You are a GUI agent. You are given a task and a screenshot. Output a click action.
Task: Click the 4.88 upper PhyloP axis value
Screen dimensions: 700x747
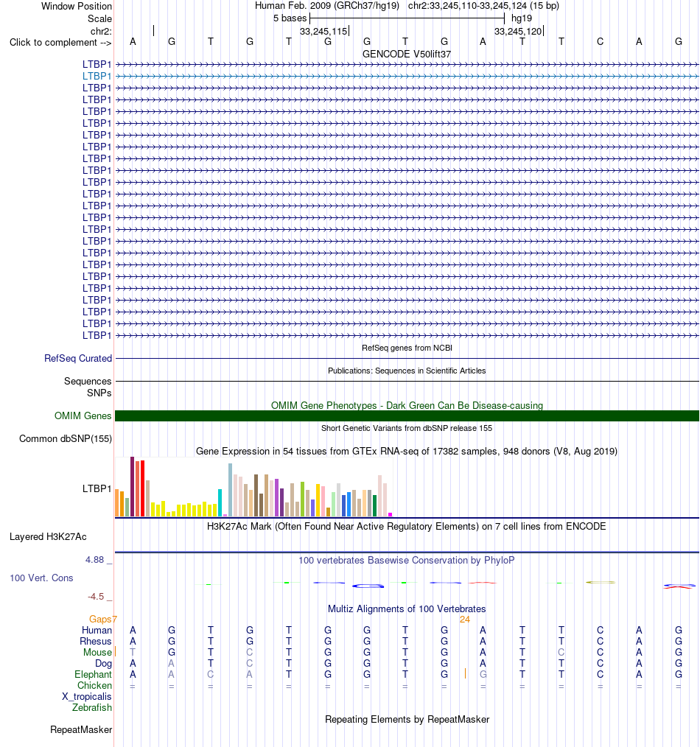click(94, 560)
